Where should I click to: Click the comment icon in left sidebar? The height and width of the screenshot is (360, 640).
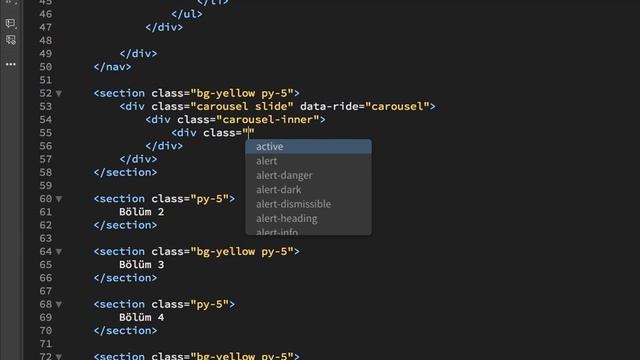click(x=11, y=23)
